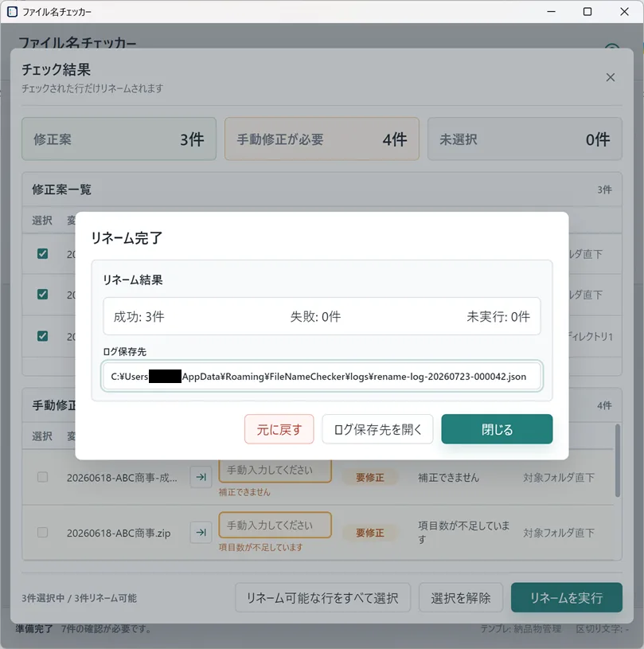Click リネームを実行 button
Image resolution: width=644 pixels, height=649 pixels.
(x=566, y=597)
